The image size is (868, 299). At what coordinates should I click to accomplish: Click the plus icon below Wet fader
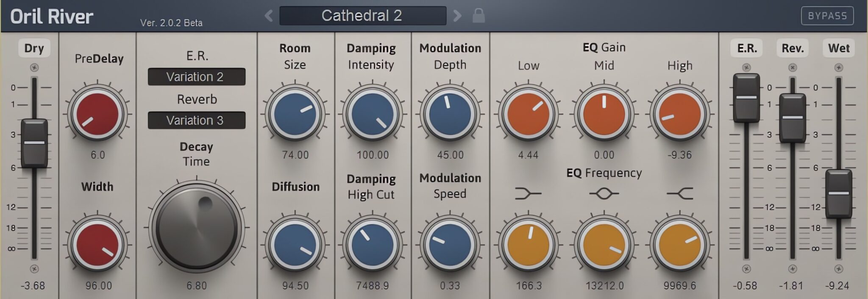pos(838,269)
